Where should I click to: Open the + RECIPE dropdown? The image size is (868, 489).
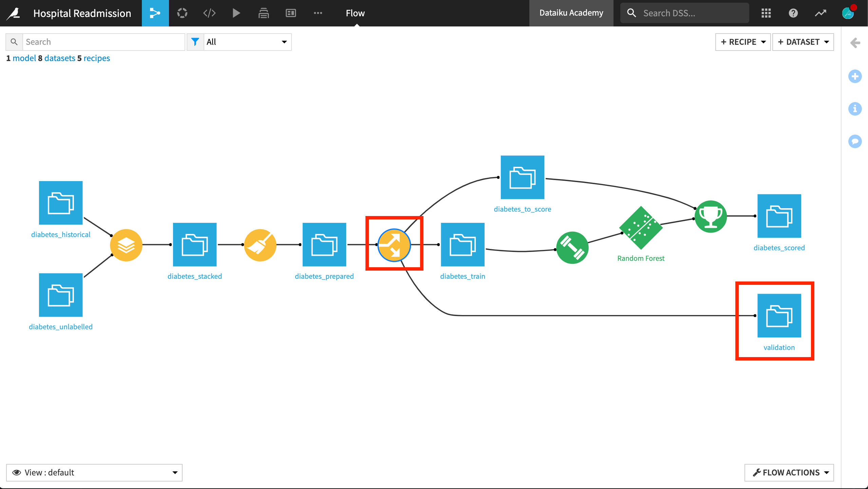click(x=743, y=42)
